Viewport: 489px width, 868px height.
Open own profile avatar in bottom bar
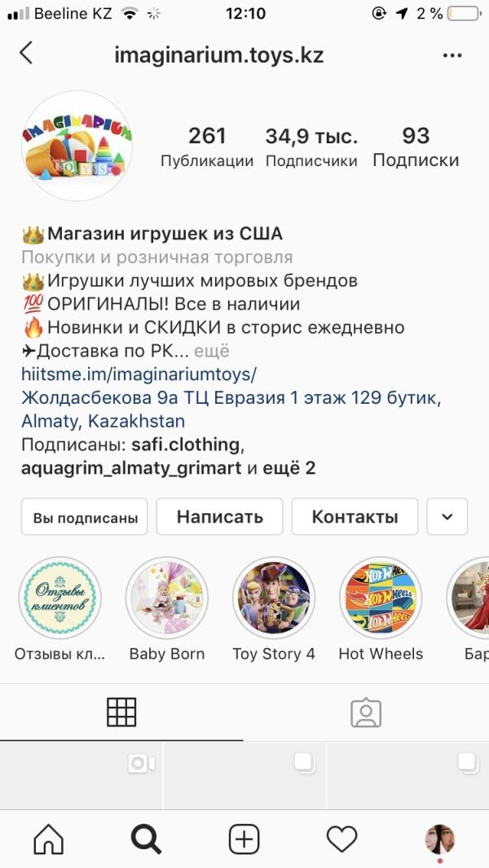tap(440, 840)
